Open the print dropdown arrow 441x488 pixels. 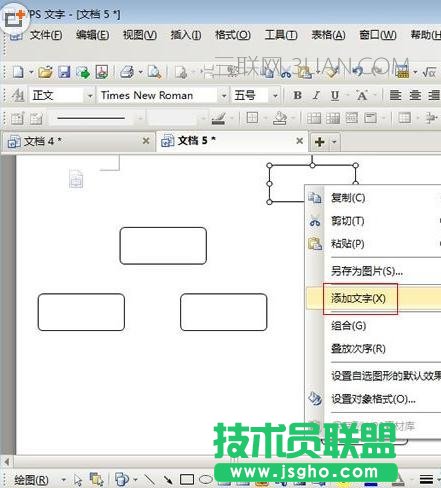coord(141,72)
